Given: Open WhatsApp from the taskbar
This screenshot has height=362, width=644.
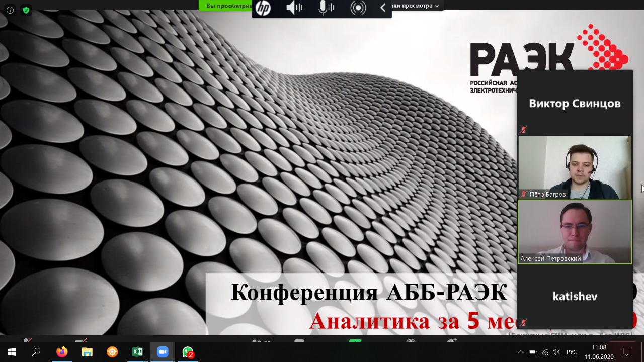Looking at the screenshot, I should click(x=188, y=352).
